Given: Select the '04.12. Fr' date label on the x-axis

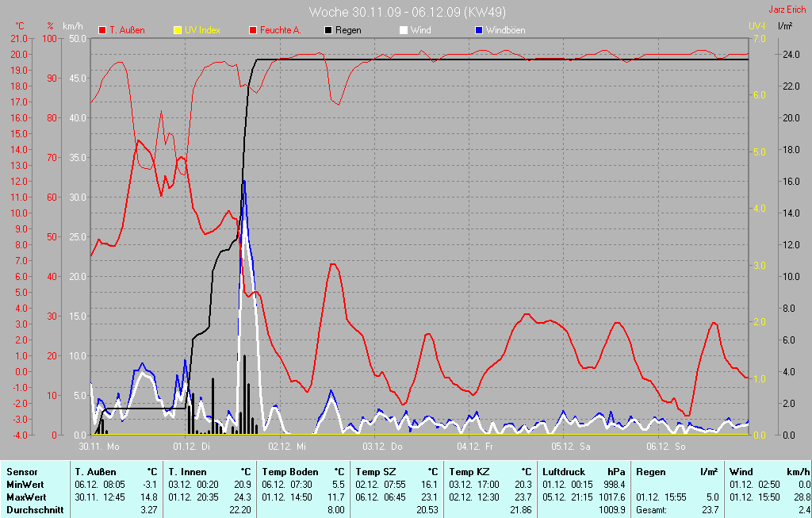Looking at the screenshot, I should click(475, 446).
